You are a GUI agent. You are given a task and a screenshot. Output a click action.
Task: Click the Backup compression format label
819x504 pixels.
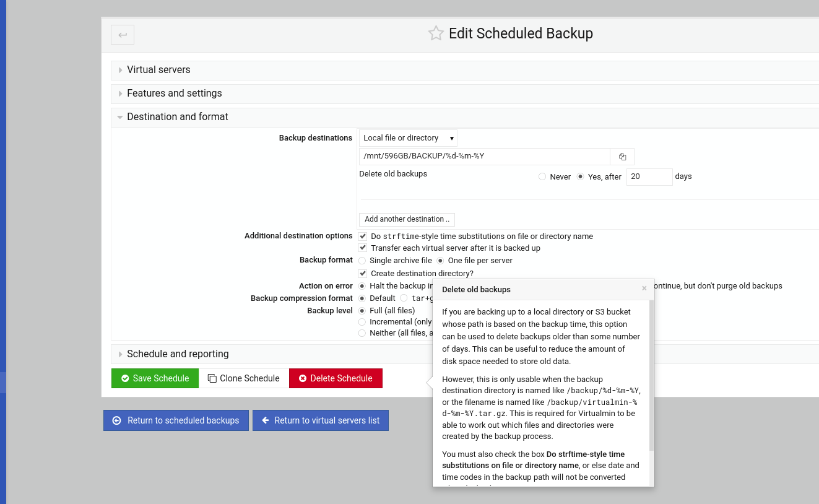point(301,298)
